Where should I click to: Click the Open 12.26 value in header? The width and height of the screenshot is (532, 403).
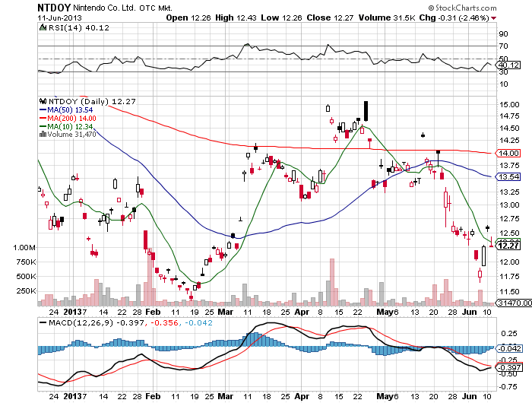188,18
